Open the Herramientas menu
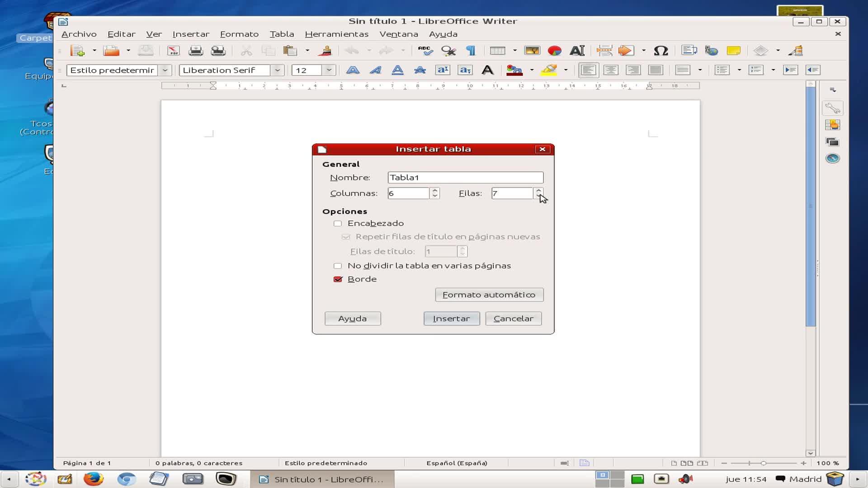 336,34
